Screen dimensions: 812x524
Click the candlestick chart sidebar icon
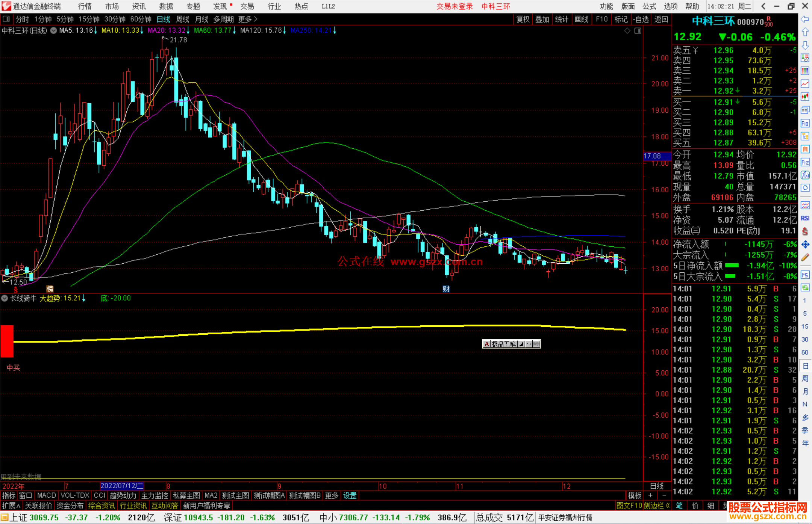point(805,97)
